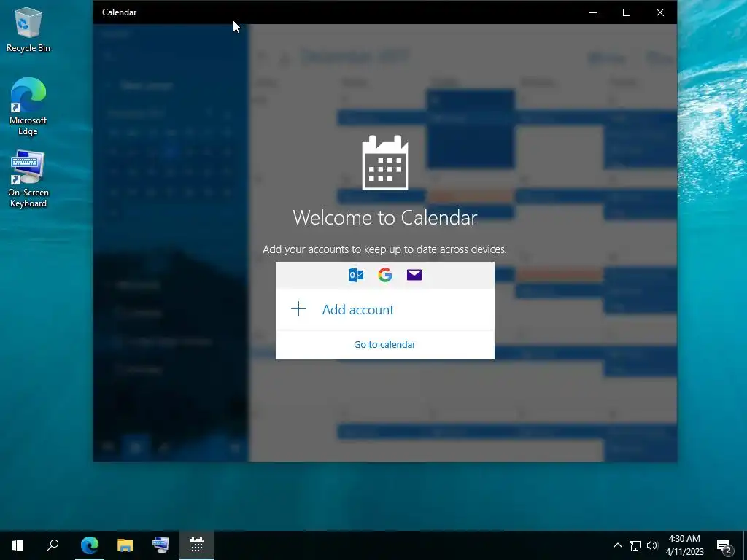
Task: Close the Calendar window
Action: pos(659,12)
